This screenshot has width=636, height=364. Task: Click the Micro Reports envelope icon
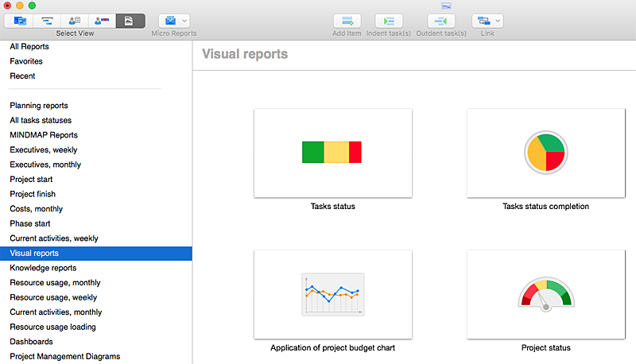170,21
